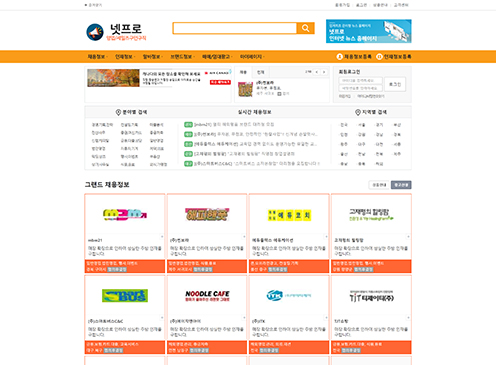Click the orange magnifier search button
The image size is (496, 365).
(x=306, y=28)
